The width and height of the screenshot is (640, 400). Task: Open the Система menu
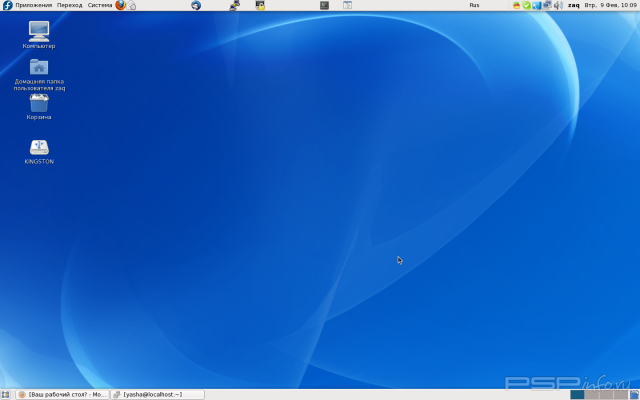point(100,5)
